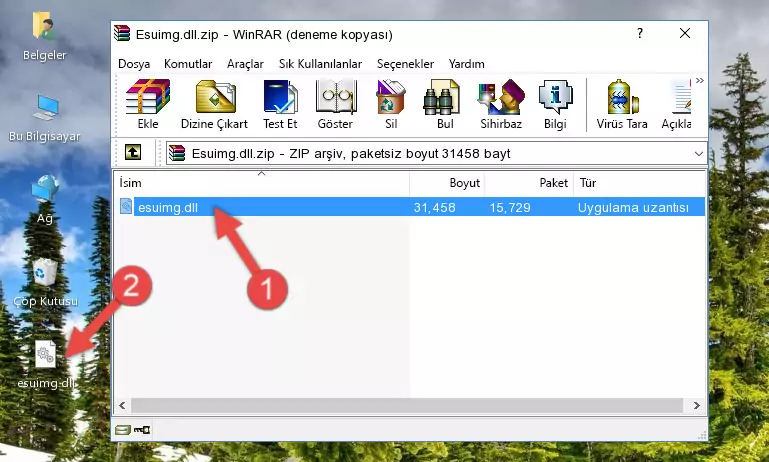Select the esuimg.dll desktop file

click(x=46, y=364)
